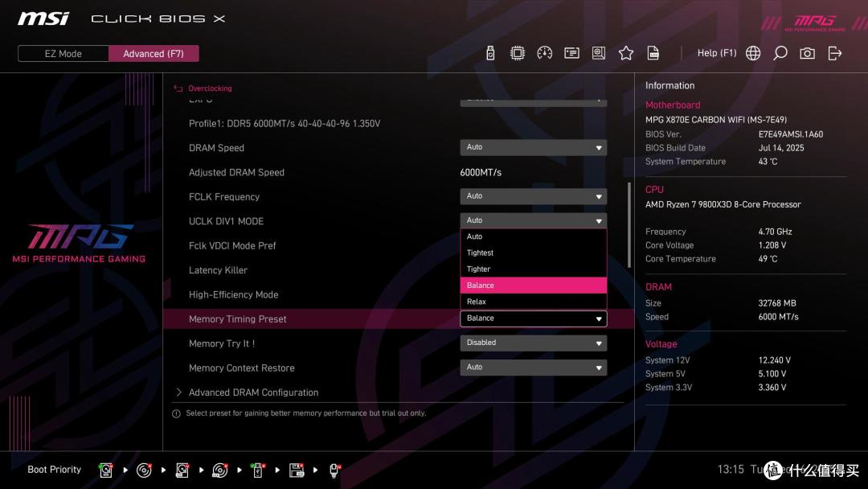Click the MPG X870E CARBON WIFI model text

(716, 120)
